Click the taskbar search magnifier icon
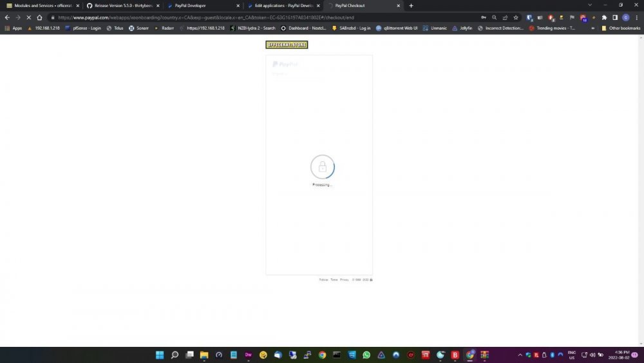This screenshot has width=644, height=363. pos(175,355)
